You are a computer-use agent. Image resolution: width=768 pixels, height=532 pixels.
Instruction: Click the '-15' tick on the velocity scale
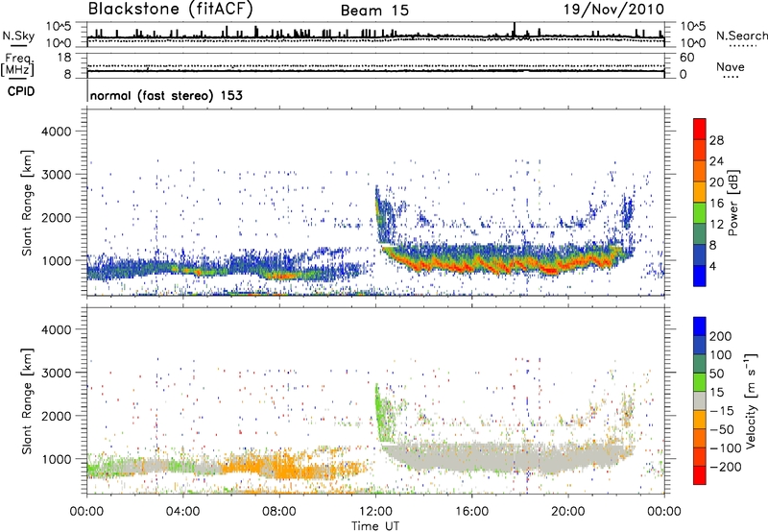pyautogui.click(x=722, y=411)
